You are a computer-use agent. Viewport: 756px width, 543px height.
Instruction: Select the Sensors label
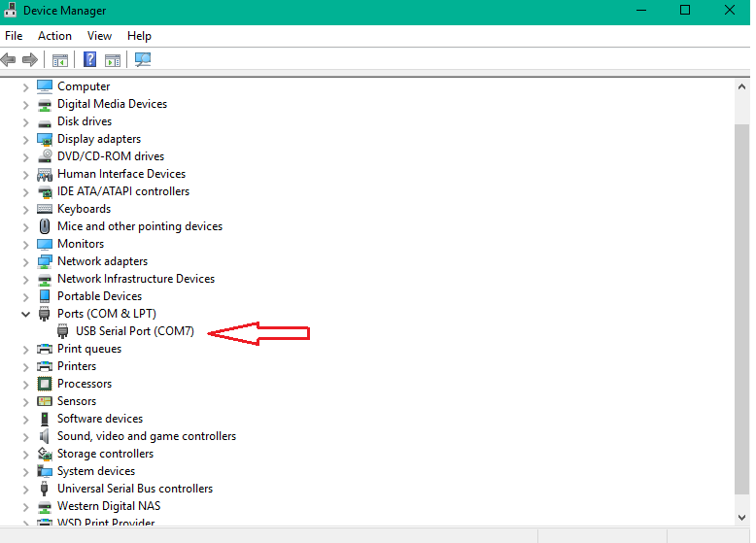(77, 401)
